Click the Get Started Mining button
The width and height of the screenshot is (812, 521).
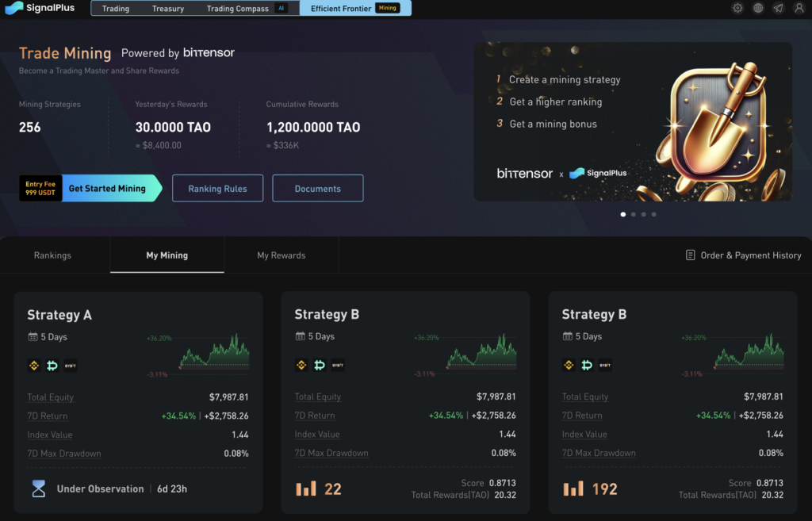pyautogui.click(x=107, y=189)
